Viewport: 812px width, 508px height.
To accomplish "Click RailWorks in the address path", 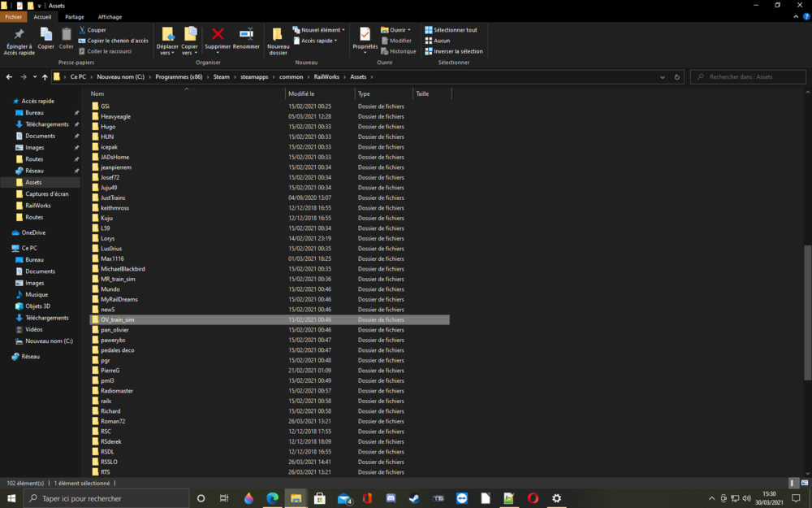I will pos(326,76).
